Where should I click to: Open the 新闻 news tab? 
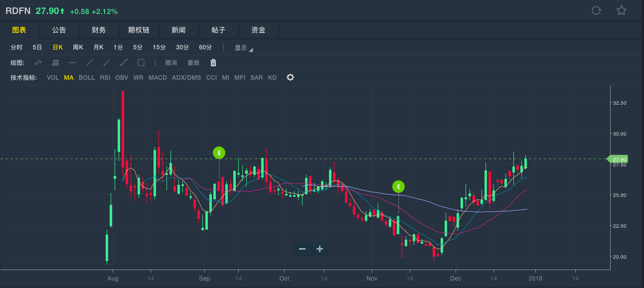(178, 30)
